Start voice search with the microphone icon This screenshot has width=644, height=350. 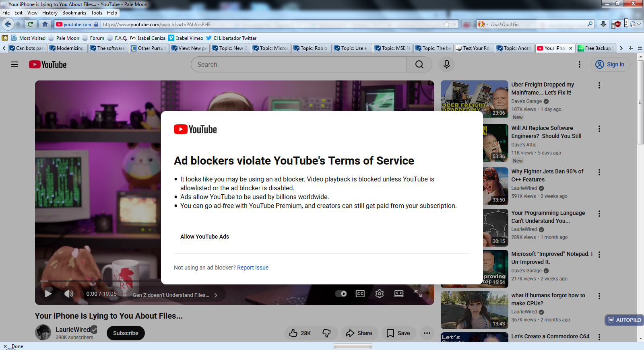[447, 64]
